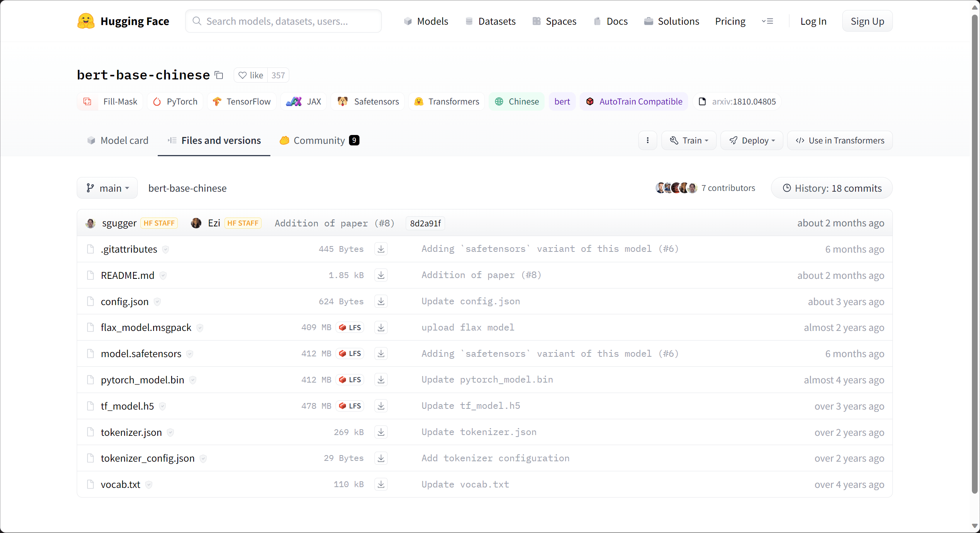980x533 pixels.
Task: Click security shield next to README.md
Action: (163, 276)
